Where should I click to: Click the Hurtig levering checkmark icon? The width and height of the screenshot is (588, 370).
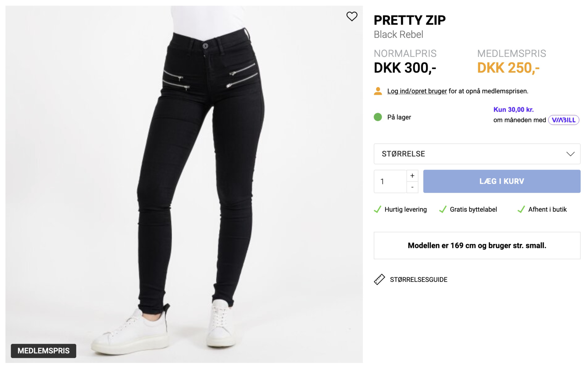[377, 209]
